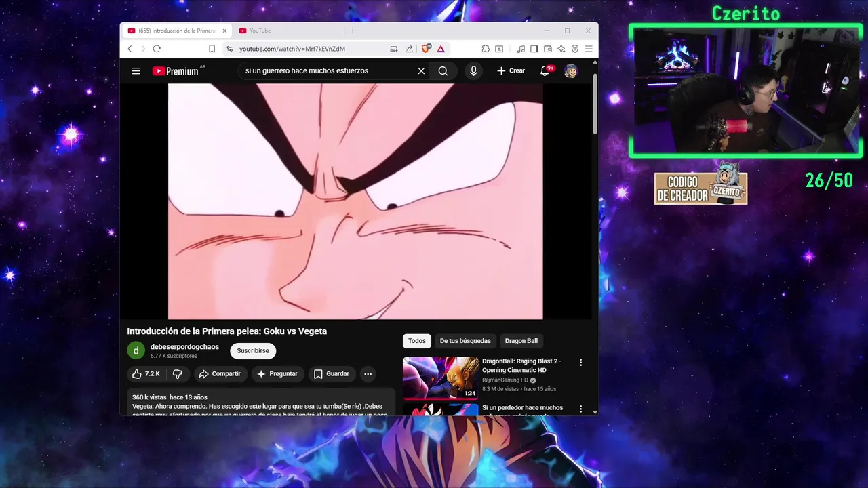Click the video player showing Vegeta's face
This screenshot has height=488, width=868.
pos(355,201)
